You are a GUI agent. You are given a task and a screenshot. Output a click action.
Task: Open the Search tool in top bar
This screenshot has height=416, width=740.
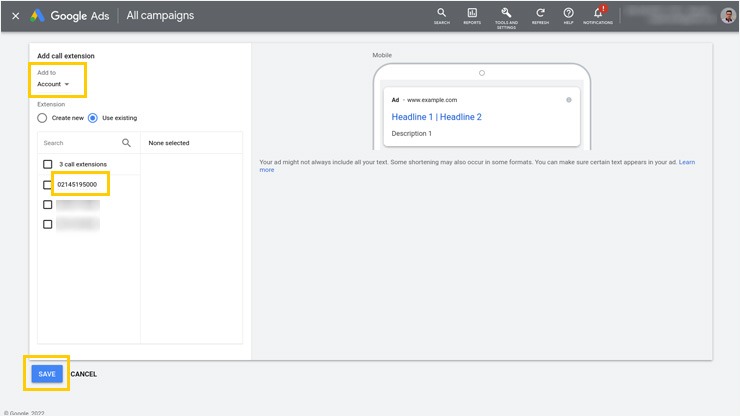click(x=441, y=14)
